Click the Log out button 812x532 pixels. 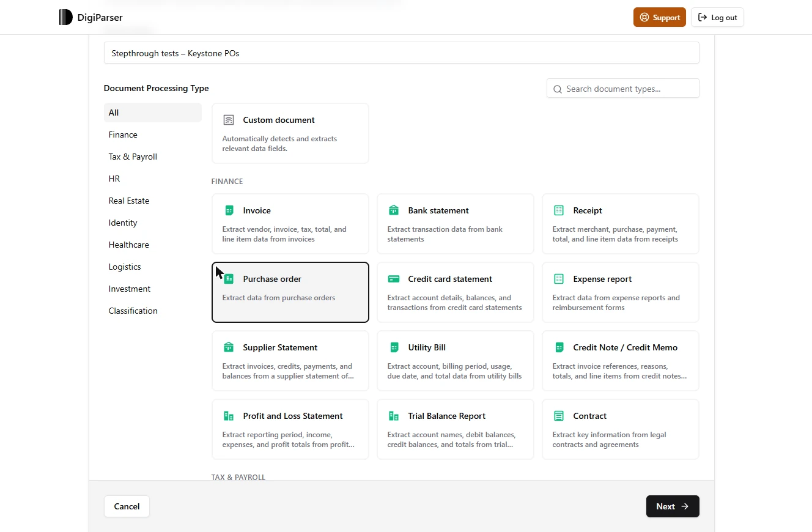pos(717,17)
